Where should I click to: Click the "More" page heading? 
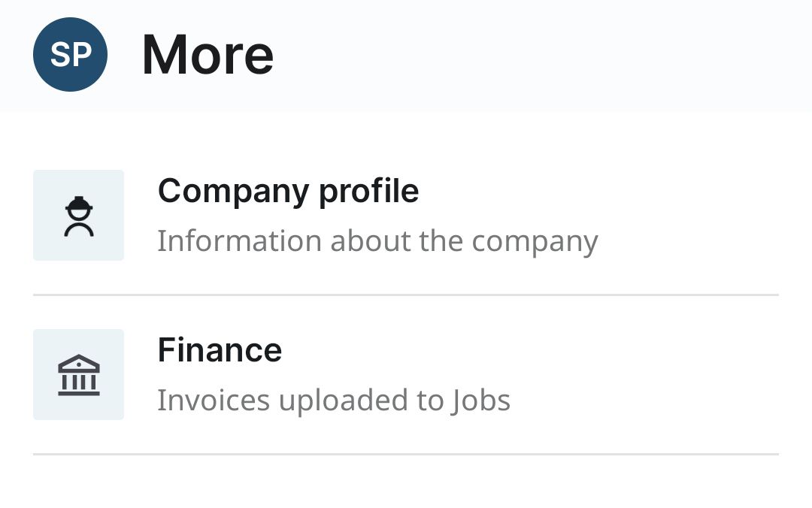point(208,55)
